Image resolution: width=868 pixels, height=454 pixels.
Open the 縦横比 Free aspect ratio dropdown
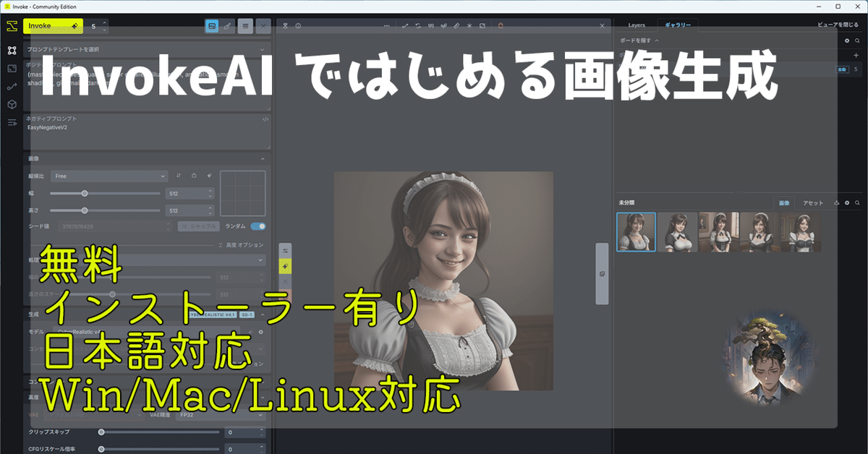pyautogui.click(x=109, y=176)
